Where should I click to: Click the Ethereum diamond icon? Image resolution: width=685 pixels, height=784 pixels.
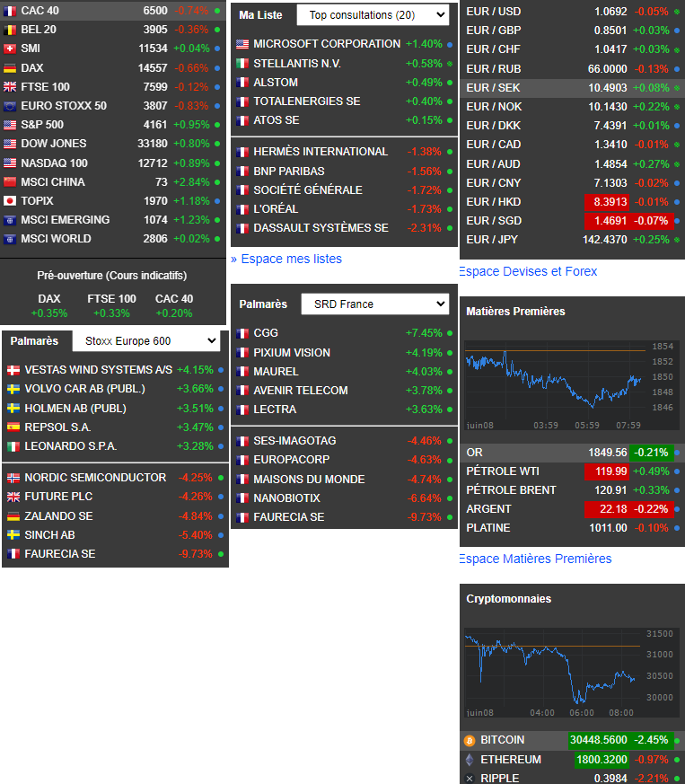point(470,760)
